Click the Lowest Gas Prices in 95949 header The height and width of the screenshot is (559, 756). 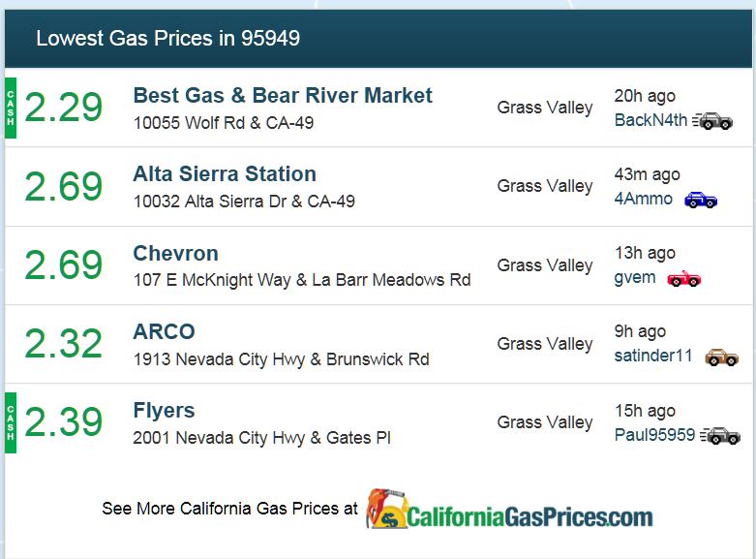(168, 38)
